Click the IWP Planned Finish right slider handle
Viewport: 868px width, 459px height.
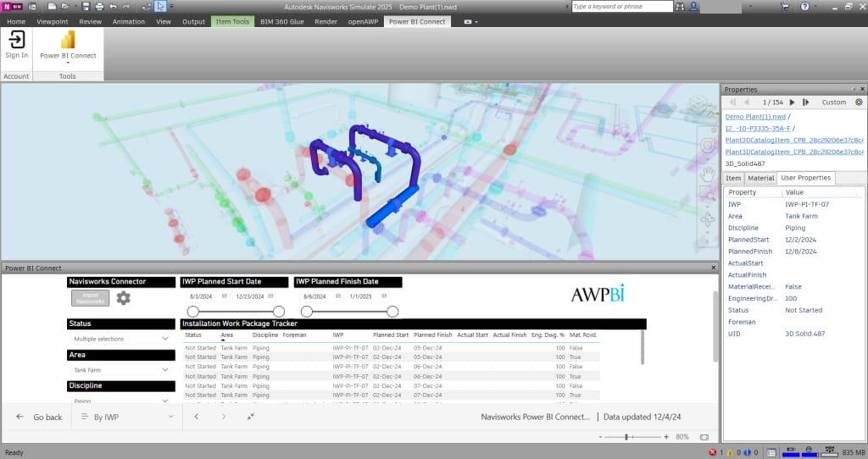coord(392,312)
